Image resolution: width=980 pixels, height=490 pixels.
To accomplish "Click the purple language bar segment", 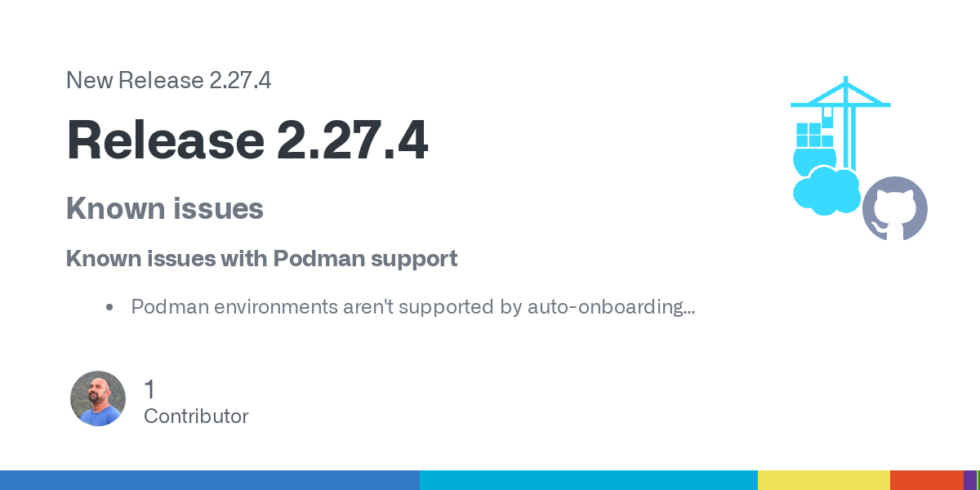I will coord(969,480).
